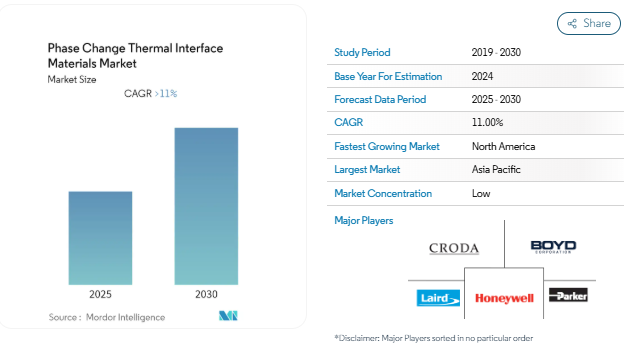Click Fastest Growing Market label
624x364 pixels.
tap(387, 146)
